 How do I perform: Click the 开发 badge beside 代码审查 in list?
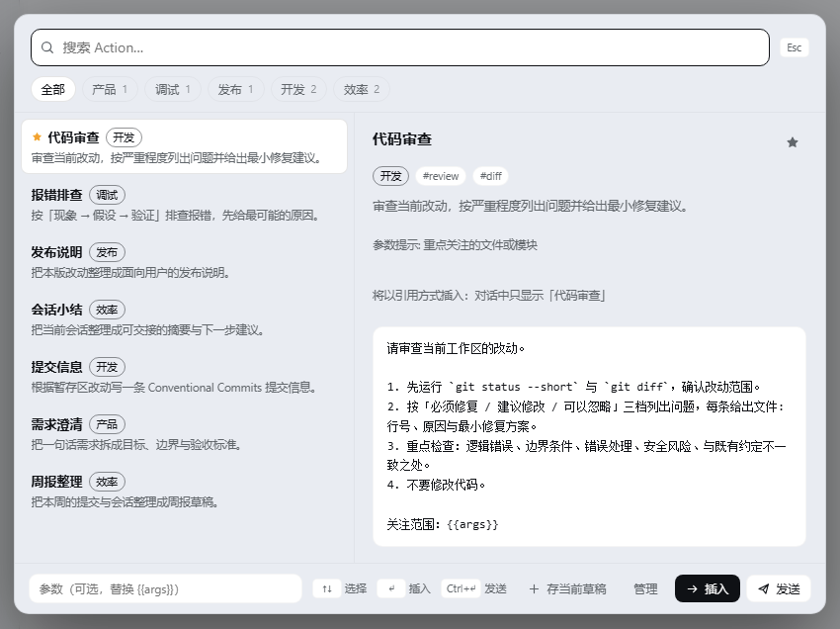[124, 137]
